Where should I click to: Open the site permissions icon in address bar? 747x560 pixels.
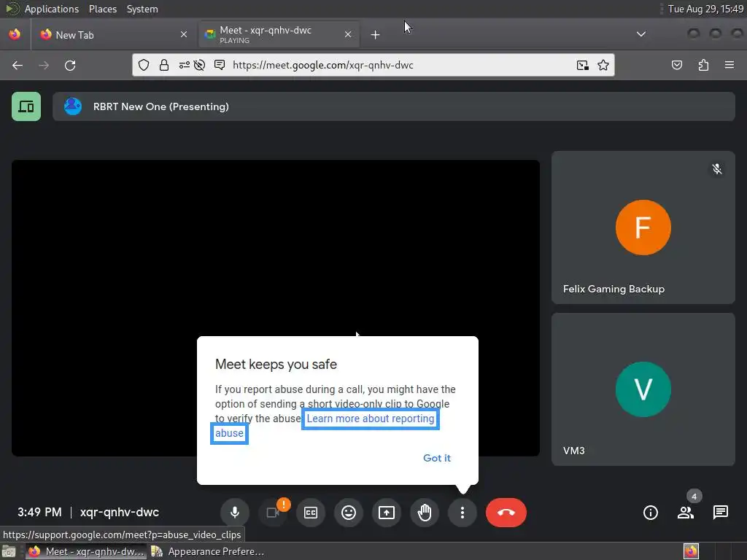184,65
